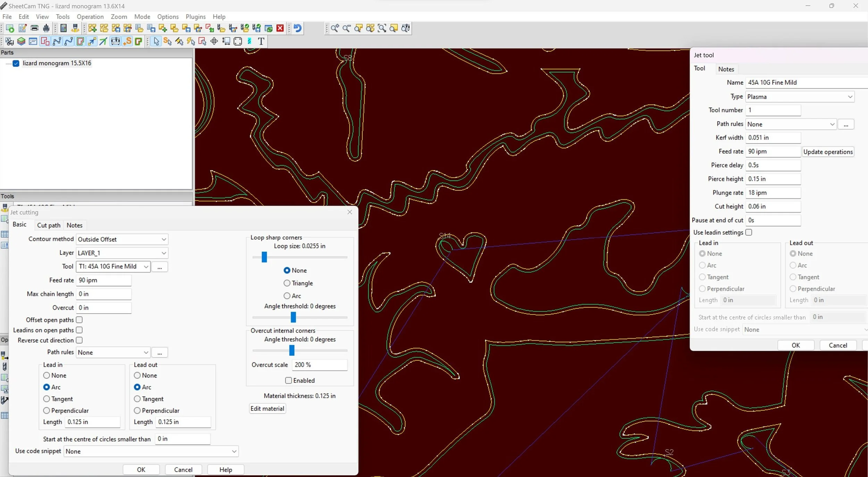Screen dimensions: 868x477
Task: Open the Use code snippet dropdown
Action: click(151, 451)
